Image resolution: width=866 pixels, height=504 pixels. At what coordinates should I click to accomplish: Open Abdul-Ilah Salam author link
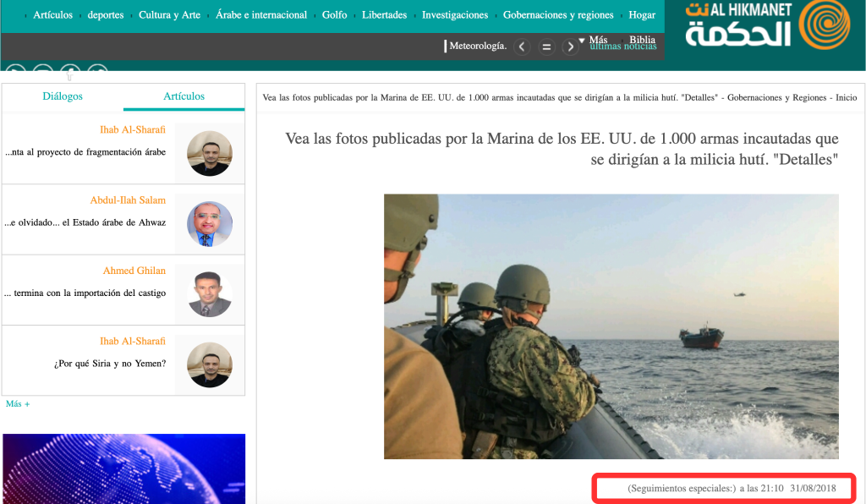128,200
